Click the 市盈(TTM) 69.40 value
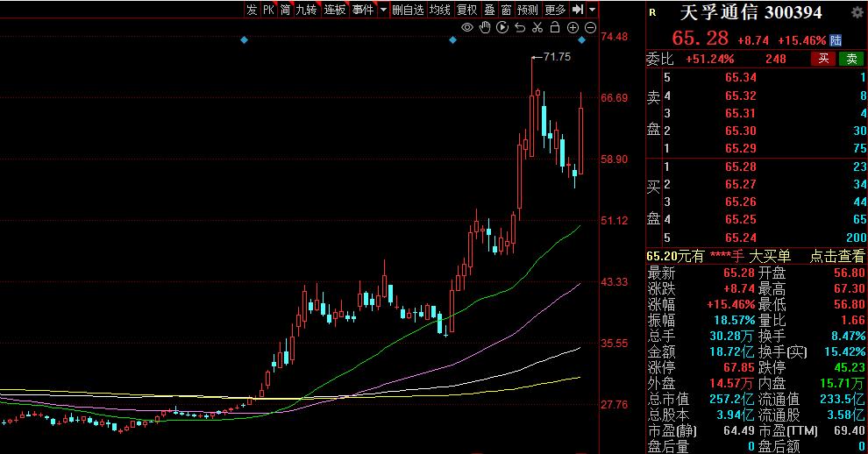Image resolution: width=868 pixels, height=454 pixels. coord(850,430)
